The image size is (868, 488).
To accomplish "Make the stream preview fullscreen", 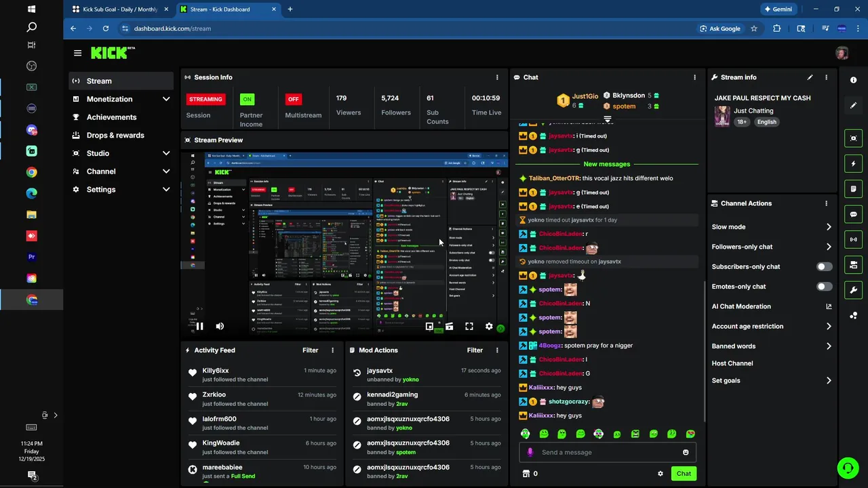I will (469, 326).
